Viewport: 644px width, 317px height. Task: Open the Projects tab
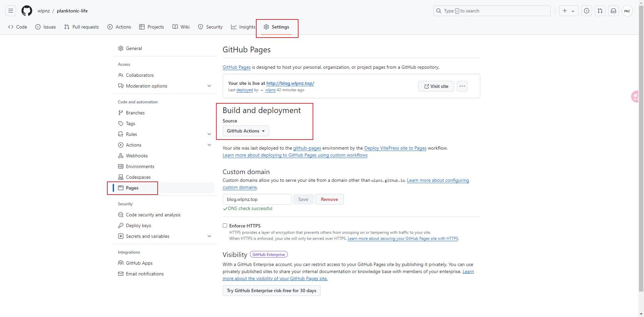tap(152, 27)
